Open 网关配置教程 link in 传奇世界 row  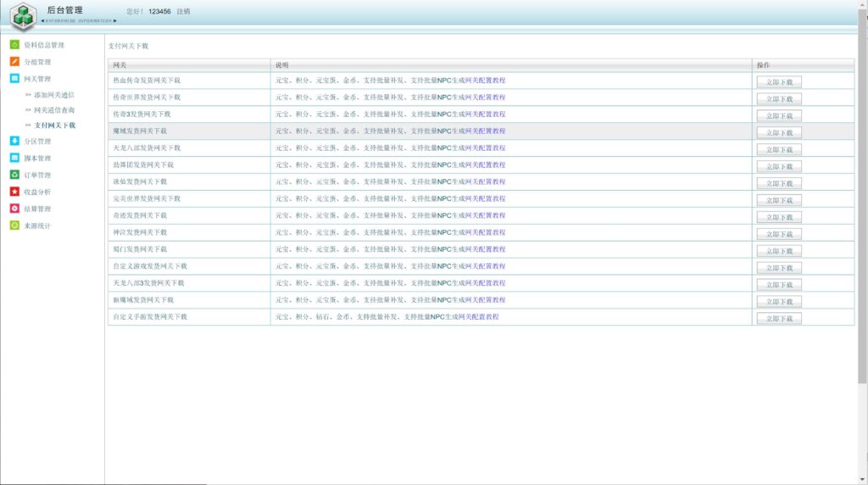(x=484, y=98)
